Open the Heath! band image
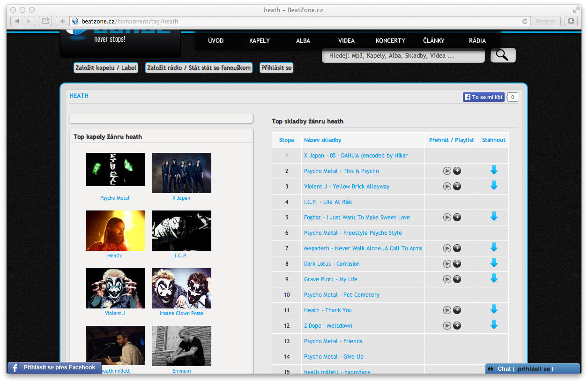 point(115,231)
